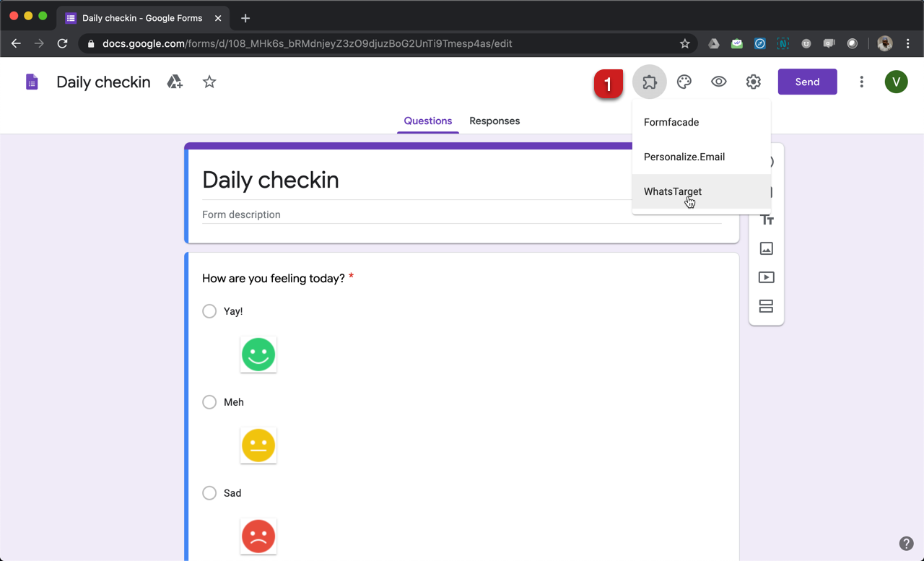Select the Yay! radio option

[209, 311]
